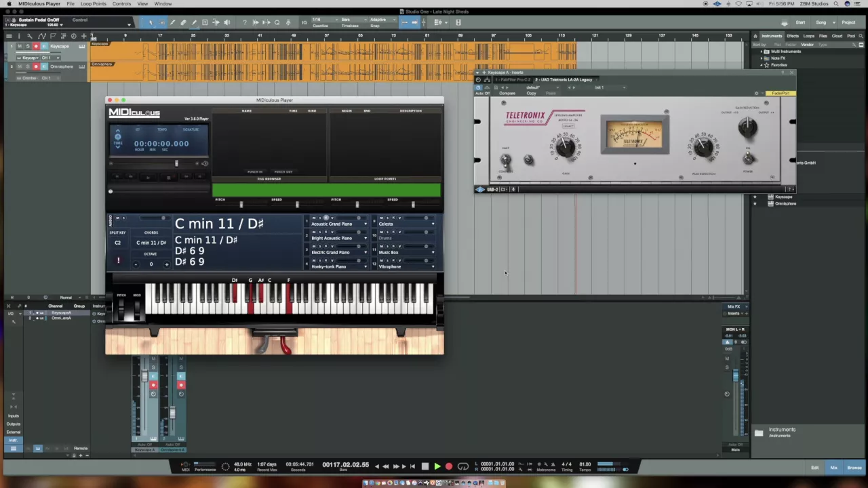Click the C2 split key button
This screenshot has height=488, width=868.
tap(117, 243)
